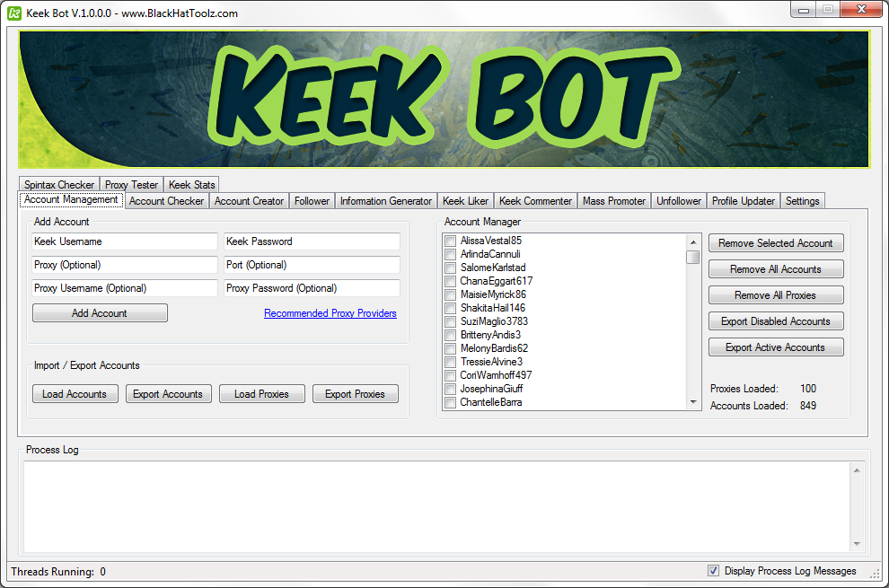Focus the Proxy Password (Optional) field
The height and width of the screenshot is (588, 889).
point(312,288)
